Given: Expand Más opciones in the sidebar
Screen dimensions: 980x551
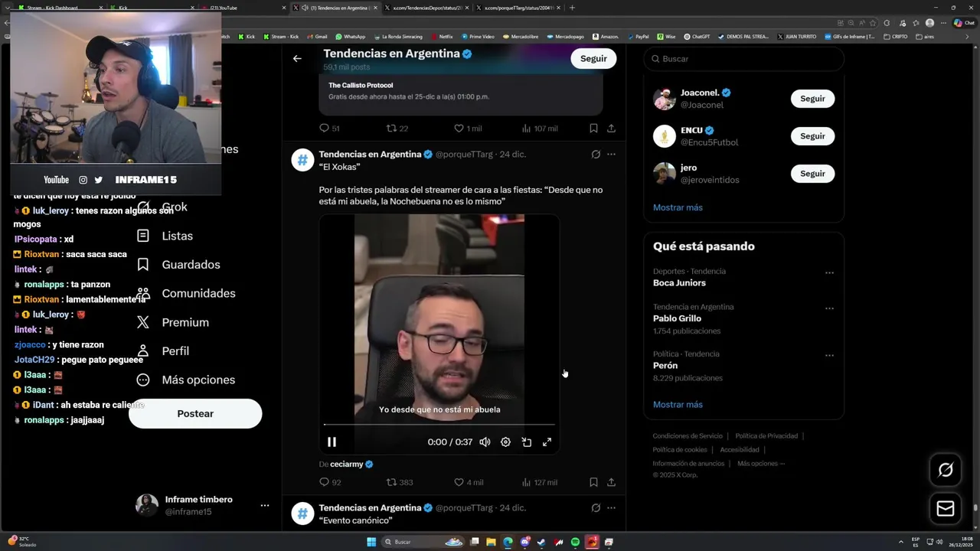Looking at the screenshot, I should (x=186, y=380).
